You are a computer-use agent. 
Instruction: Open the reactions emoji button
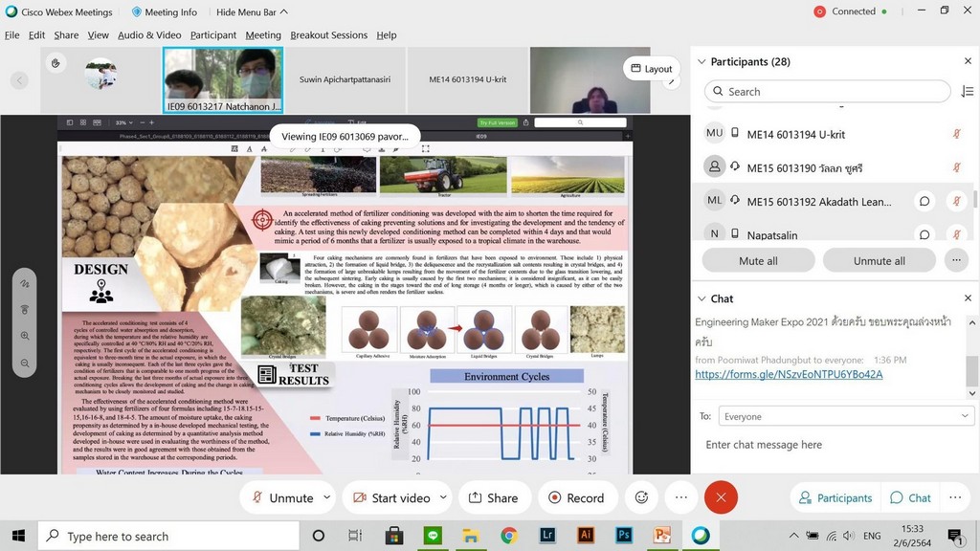pyautogui.click(x=641, y=497)
